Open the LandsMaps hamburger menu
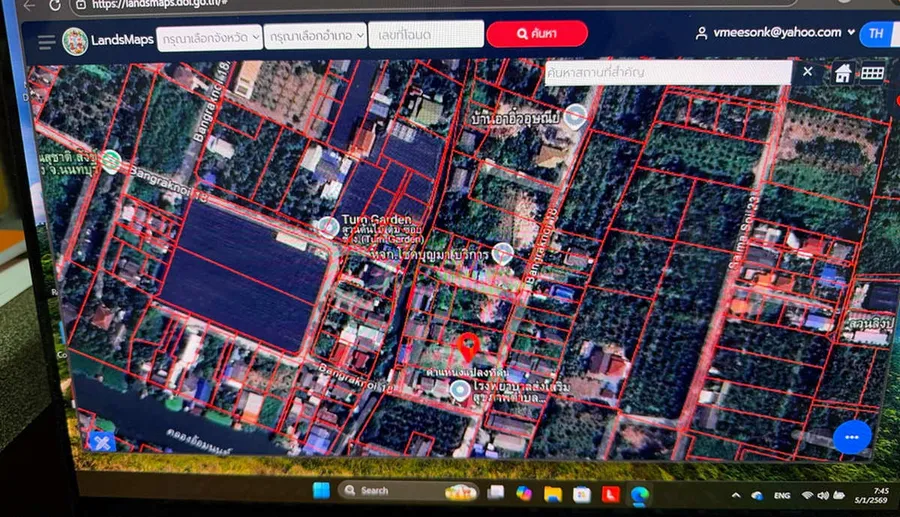Screen dimensions: 900x517 46,42
